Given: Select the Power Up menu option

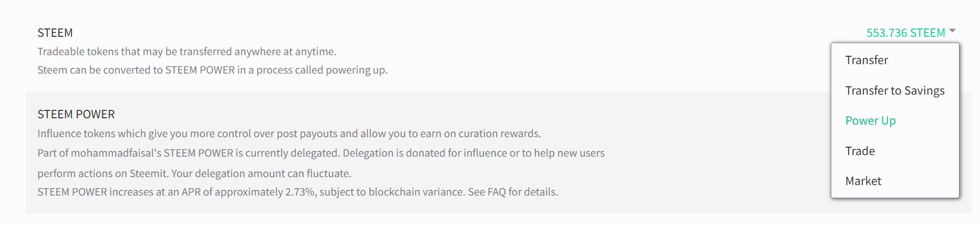Looking at the screenshot, I should pos(870,120).
